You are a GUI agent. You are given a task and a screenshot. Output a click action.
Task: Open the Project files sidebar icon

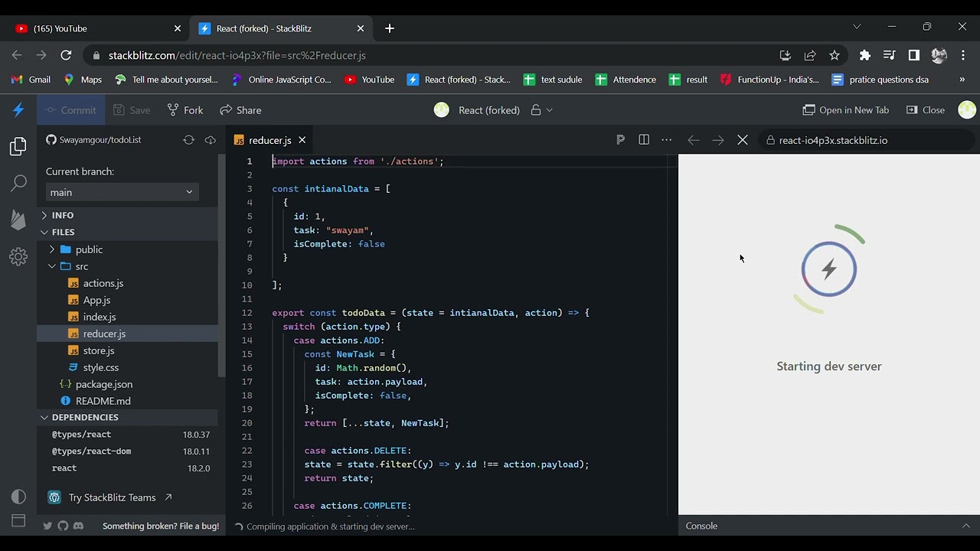point(18,146)
